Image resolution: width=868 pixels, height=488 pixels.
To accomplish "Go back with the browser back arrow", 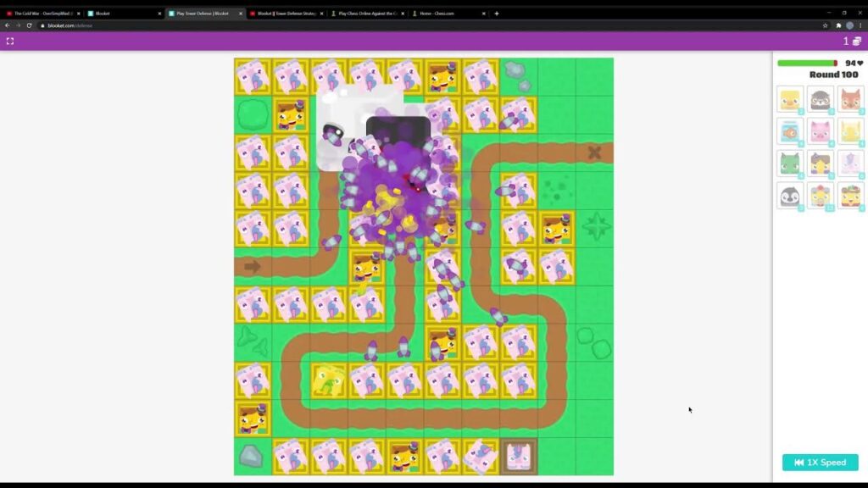I will pyautogui.click(x=7, y=25).
